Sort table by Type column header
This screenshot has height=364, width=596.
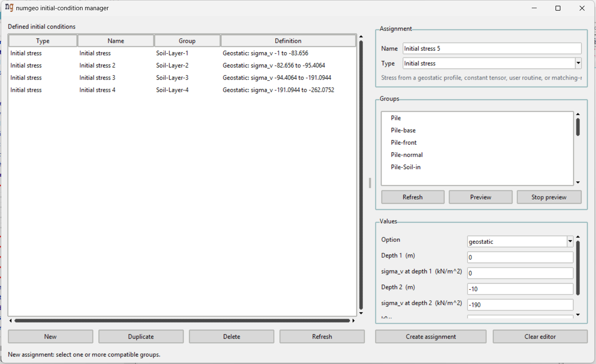[x=43, y=41]
